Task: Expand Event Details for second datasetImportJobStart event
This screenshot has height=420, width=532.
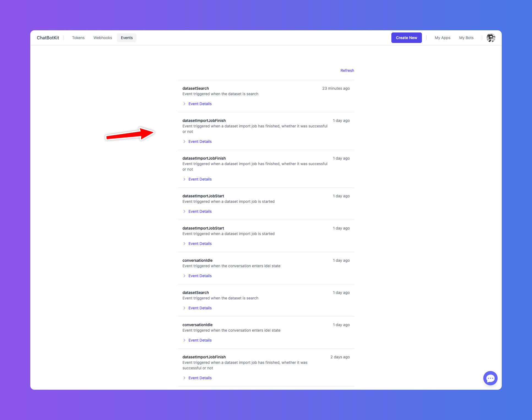Action: coord(200,244)
